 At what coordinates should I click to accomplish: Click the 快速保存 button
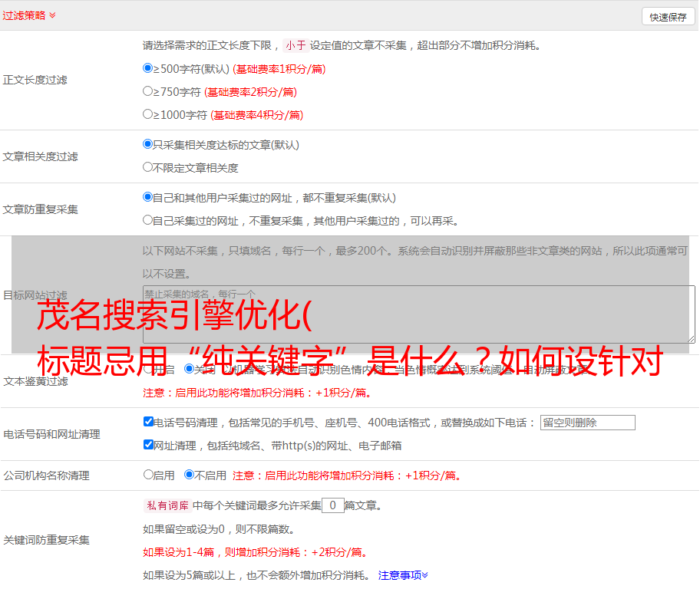tap(668, 17)
